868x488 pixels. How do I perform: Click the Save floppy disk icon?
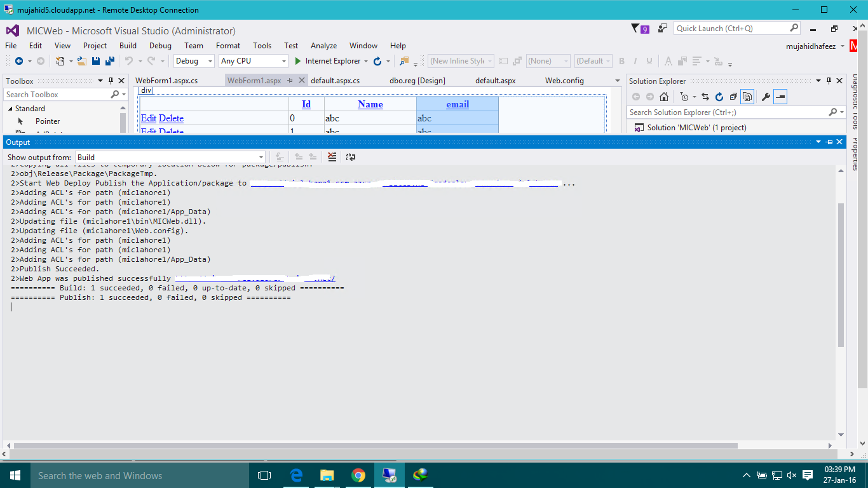tap(96, 61)
